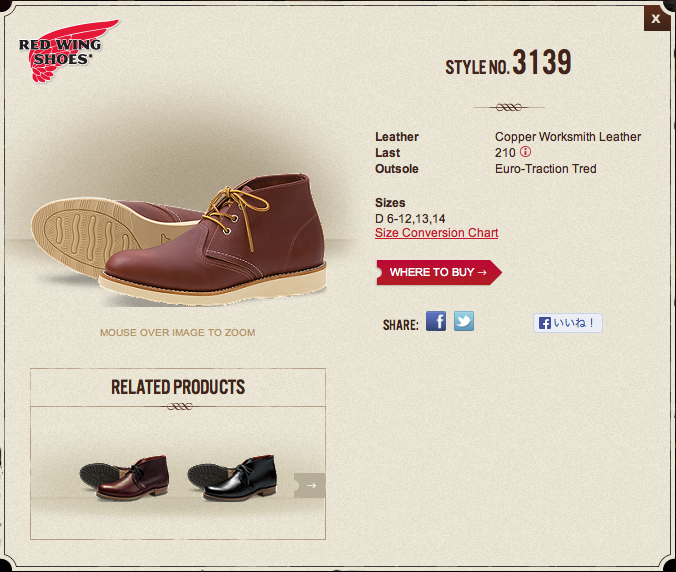Click the Style No. 3139 heading
Screen dimensions: 676x572
[x=508, y=64]
